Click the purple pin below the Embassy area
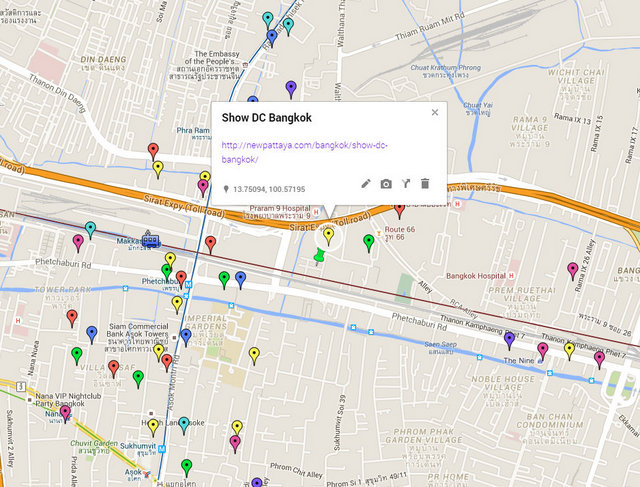 (291, 89)
